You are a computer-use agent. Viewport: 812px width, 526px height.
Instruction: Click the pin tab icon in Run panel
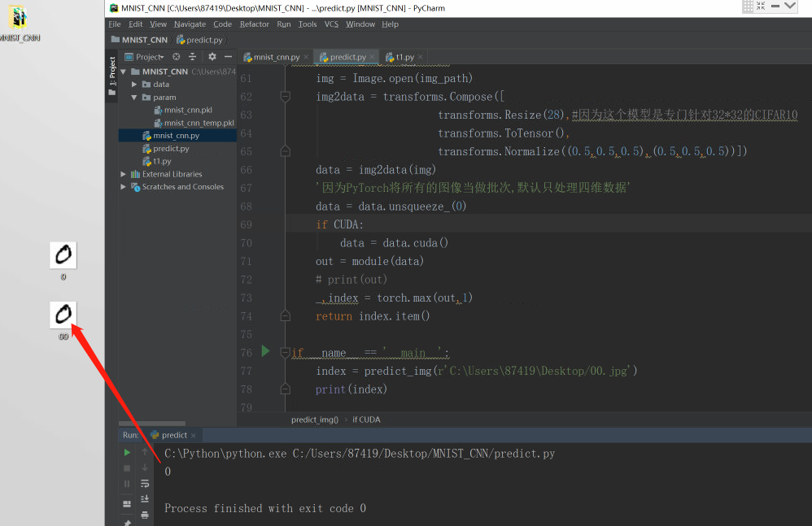[x=128, y=522]
